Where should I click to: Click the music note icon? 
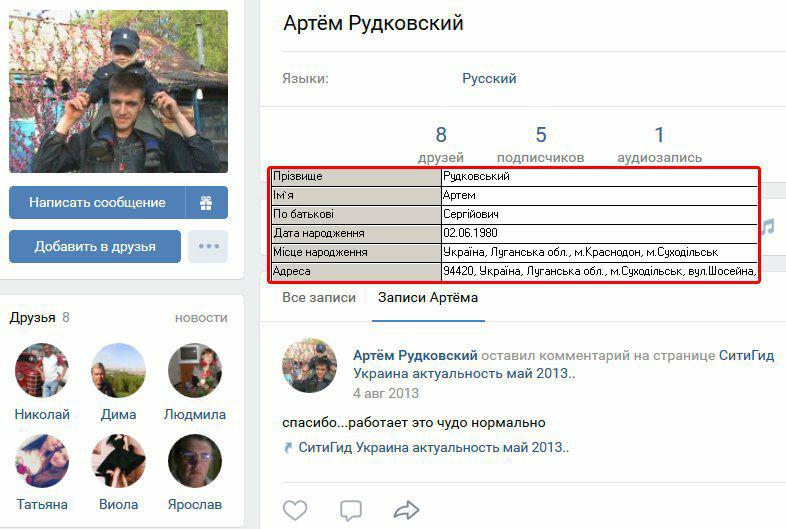click(768, 227)
